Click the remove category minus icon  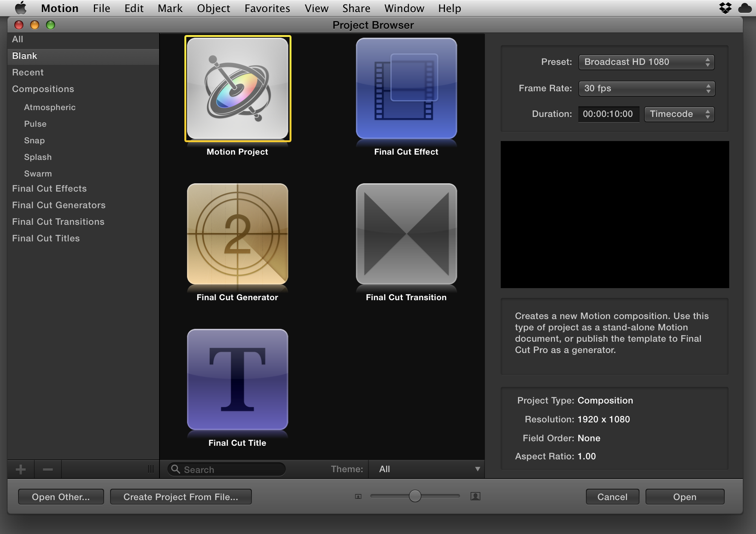pos(48,470)
